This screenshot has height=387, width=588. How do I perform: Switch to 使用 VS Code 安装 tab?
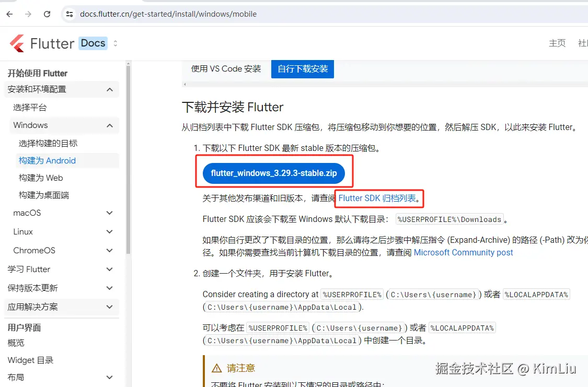(226, 68)
